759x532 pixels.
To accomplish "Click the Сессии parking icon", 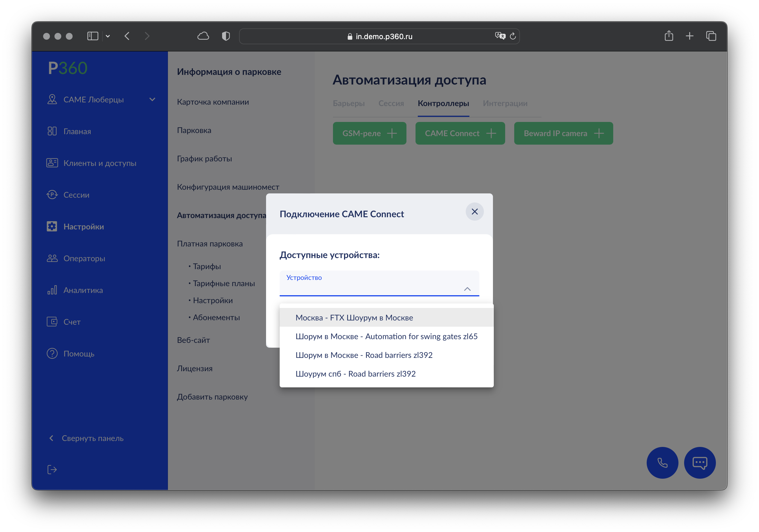I will click(52, 195).
